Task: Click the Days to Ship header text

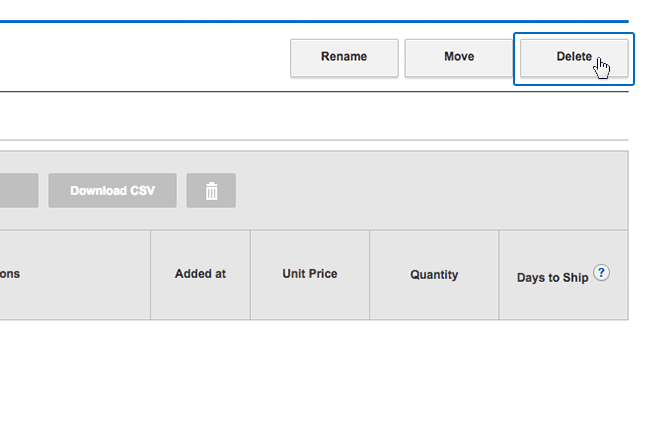Action: (552, 278)
